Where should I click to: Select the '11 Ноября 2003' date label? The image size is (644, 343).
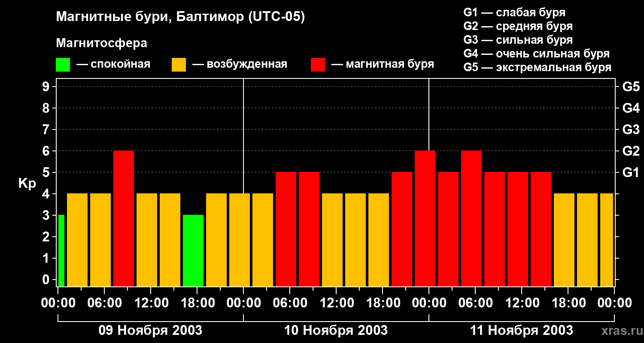(x=522, y=331)
